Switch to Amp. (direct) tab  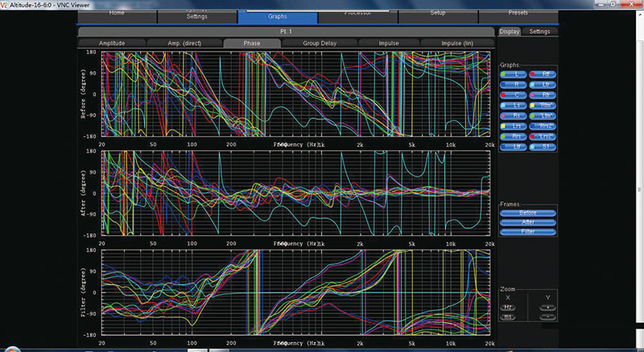click(184, 43)
